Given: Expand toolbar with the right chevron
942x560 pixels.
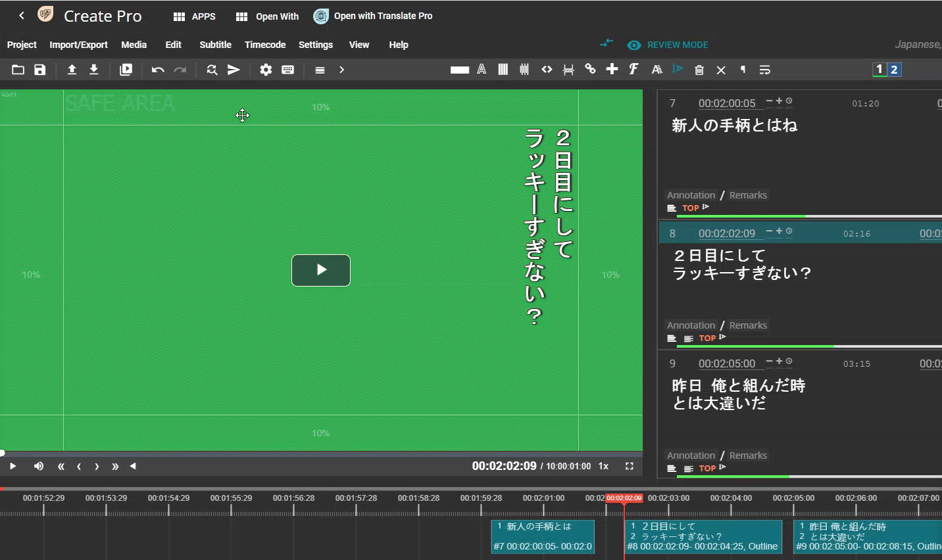Looking at the screenshot, I should 341,70.
